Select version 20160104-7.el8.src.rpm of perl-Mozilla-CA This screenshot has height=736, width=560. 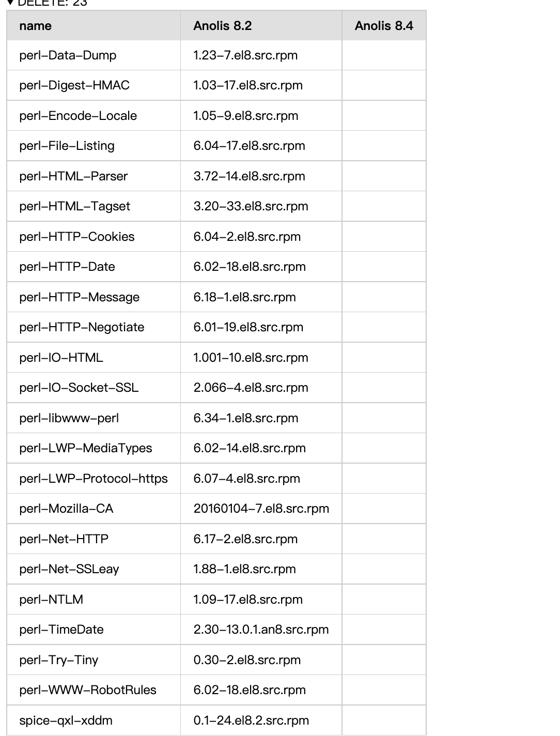pos(261,509)
